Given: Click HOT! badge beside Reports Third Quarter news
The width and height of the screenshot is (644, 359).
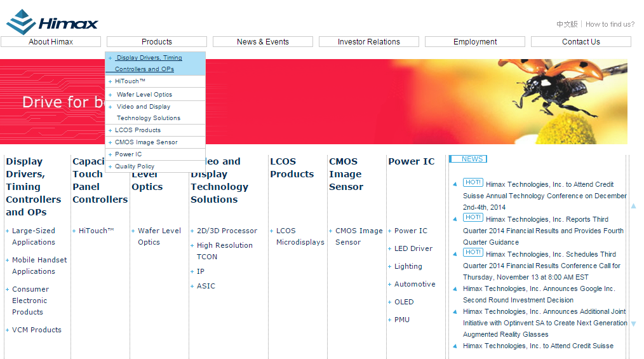Looking at the screenshot, I should click(x=473, y=217).
